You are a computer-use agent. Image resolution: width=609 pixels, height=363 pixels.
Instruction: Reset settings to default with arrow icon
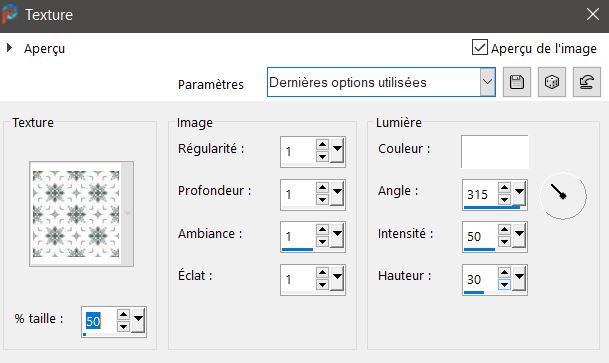click(x=586, y=82)
